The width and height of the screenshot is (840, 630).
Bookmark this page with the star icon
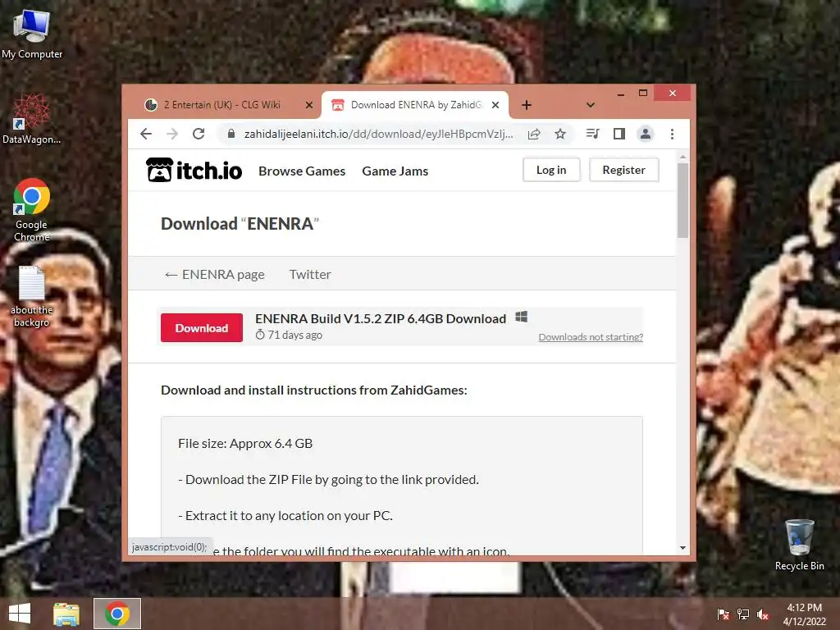pos(560,134)
